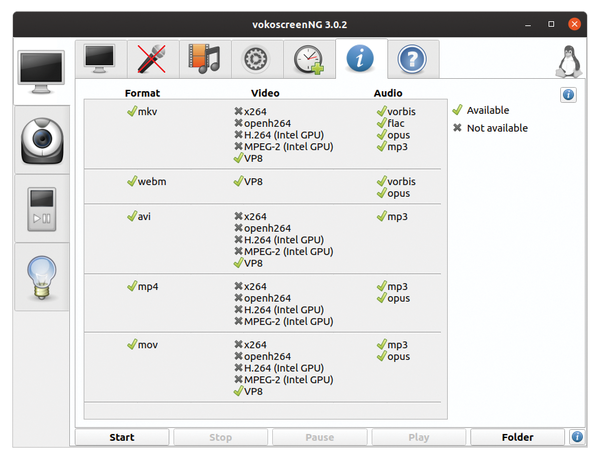Click the mov format entry
Image resolution: width=600 pixels, height=460 pixels.
coord(143,344)
